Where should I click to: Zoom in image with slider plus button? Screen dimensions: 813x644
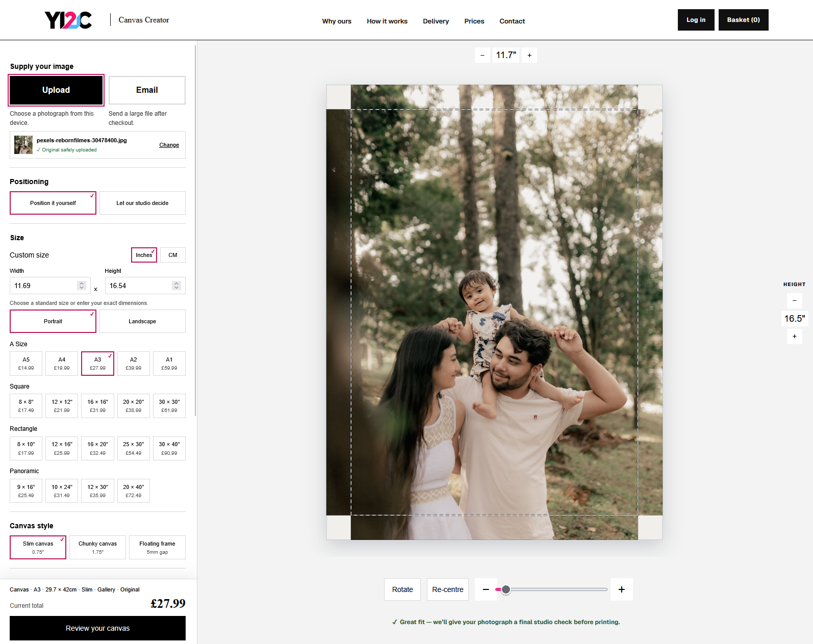[622, 589]
